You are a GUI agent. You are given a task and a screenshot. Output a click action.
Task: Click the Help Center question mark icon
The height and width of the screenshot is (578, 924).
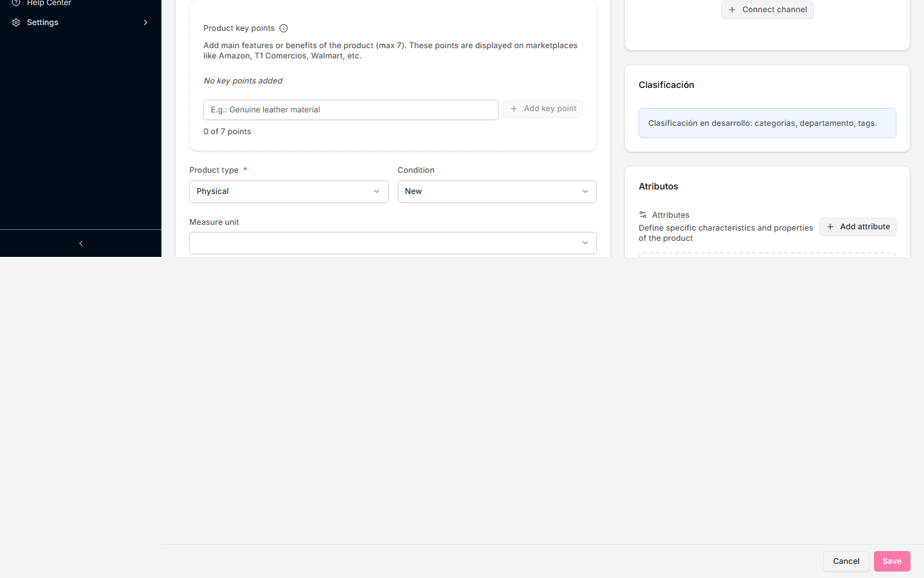(x=15, y=3)
